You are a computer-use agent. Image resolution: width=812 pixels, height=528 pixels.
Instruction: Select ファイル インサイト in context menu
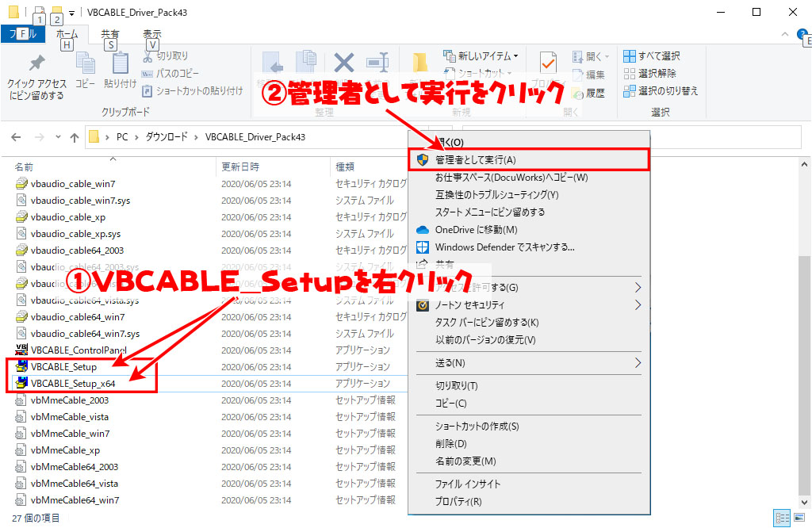point(529,484)
